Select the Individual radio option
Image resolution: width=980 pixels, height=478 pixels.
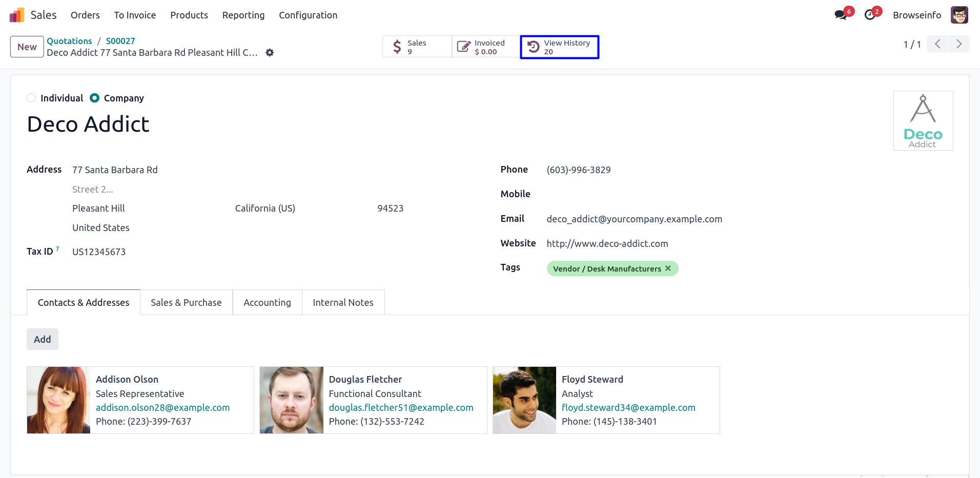(x=31, y=98)
